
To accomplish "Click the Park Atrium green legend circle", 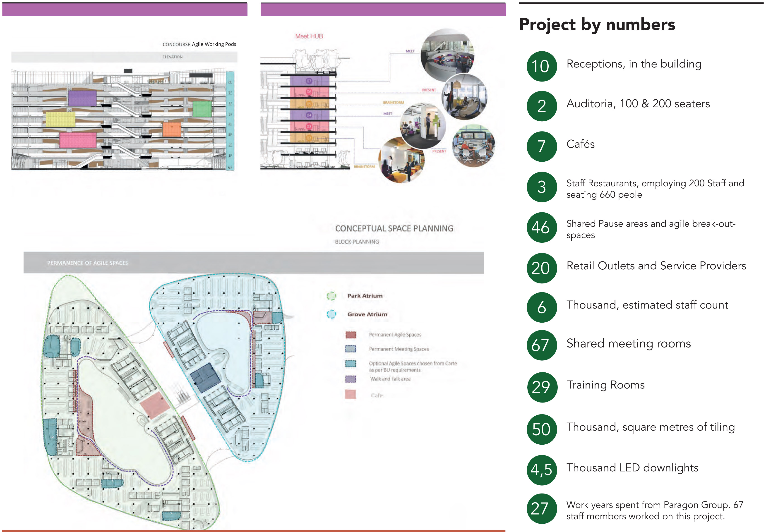I will [x=331, y=296].
